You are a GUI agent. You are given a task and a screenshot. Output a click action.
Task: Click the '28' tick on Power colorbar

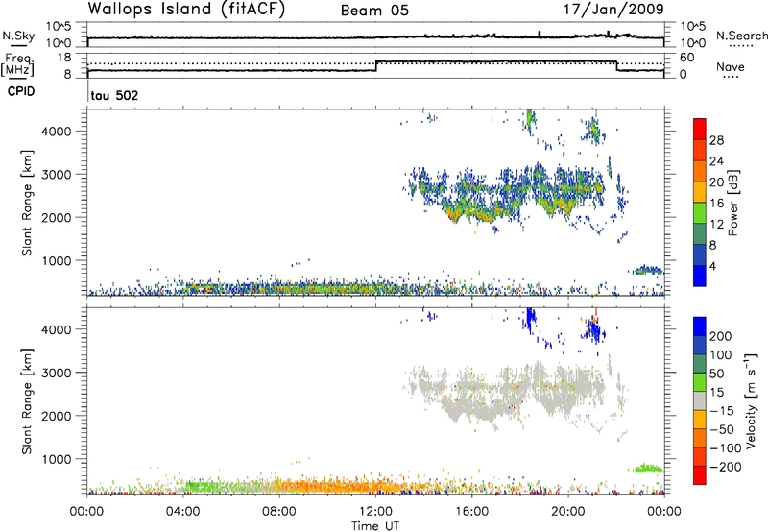click(x=716, y=140)
